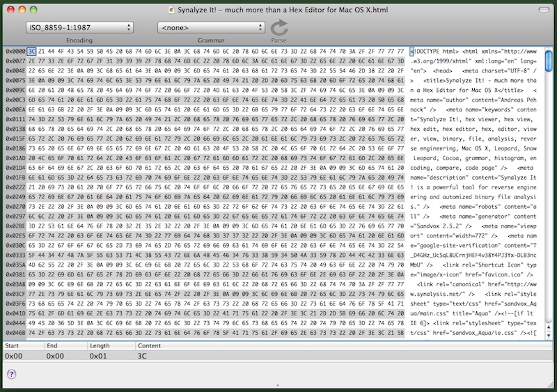Click <!DOCTYPE html> in the text pane
557x392 pixels.
[435, 52]
